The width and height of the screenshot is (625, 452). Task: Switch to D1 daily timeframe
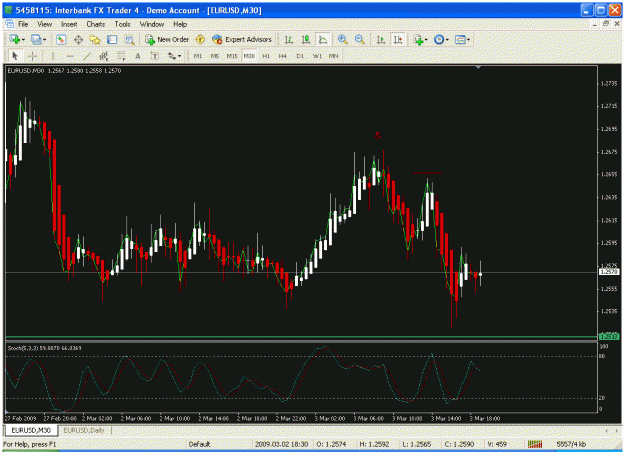[300, 56]
